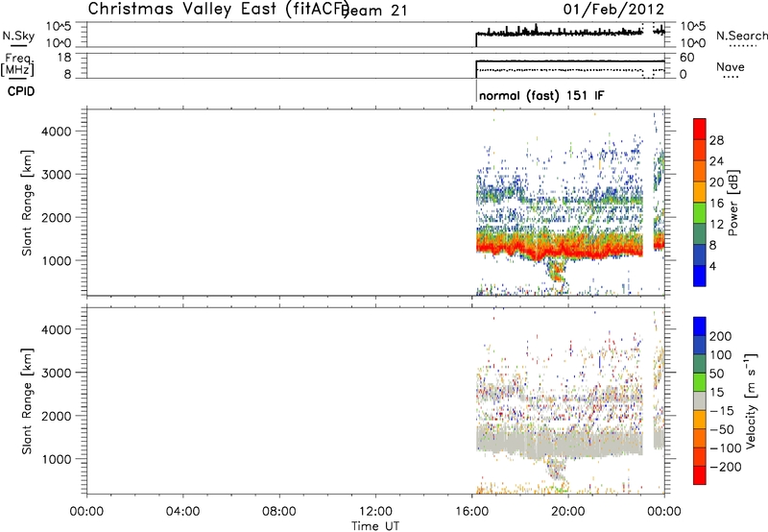The height and width of the screenshot is (532, 768).
Task: Click the 'Nave' legend label
Action: pyautogui.click(x=730, y=66)
